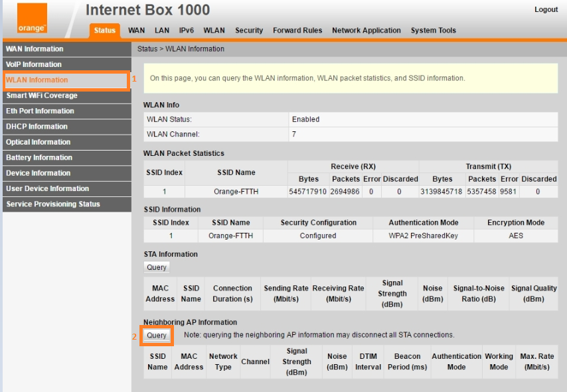Open the LAN tab
This screenshot has width=567, height=392.
[x=162, y=31]
